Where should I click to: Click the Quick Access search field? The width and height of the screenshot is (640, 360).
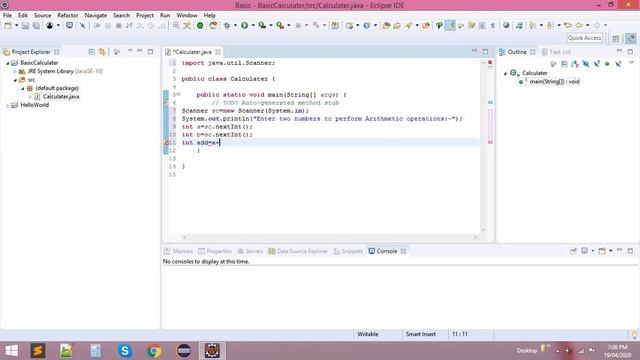point(584,38)
